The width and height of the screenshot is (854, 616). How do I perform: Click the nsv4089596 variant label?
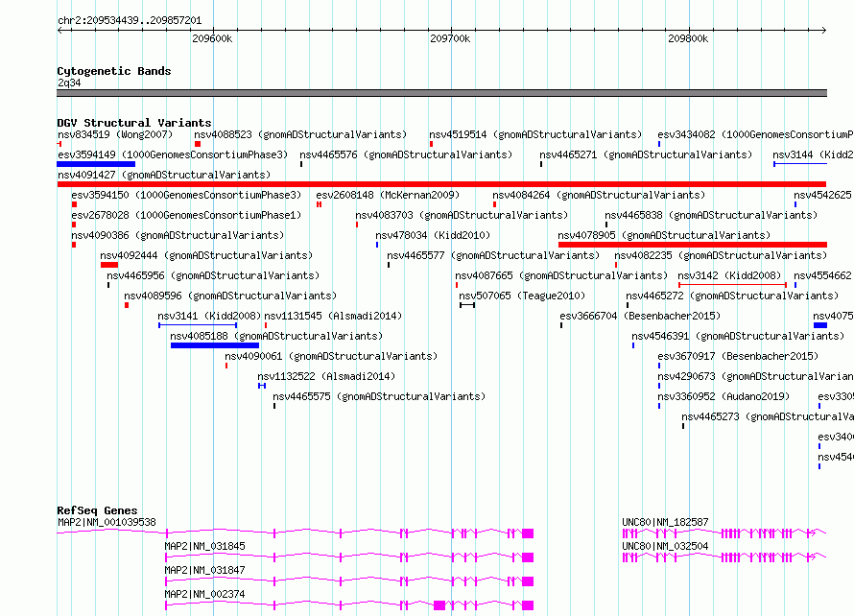(230, 296)
